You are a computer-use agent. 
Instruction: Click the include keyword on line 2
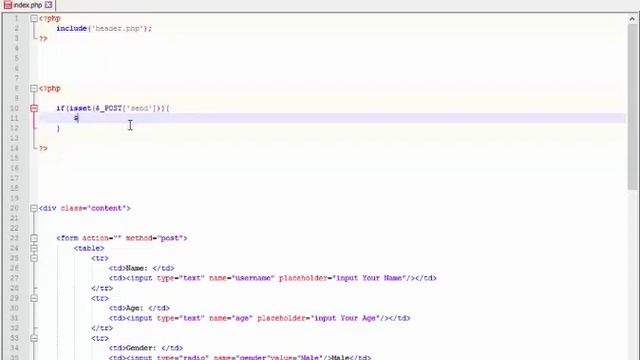tap(71, 28)
